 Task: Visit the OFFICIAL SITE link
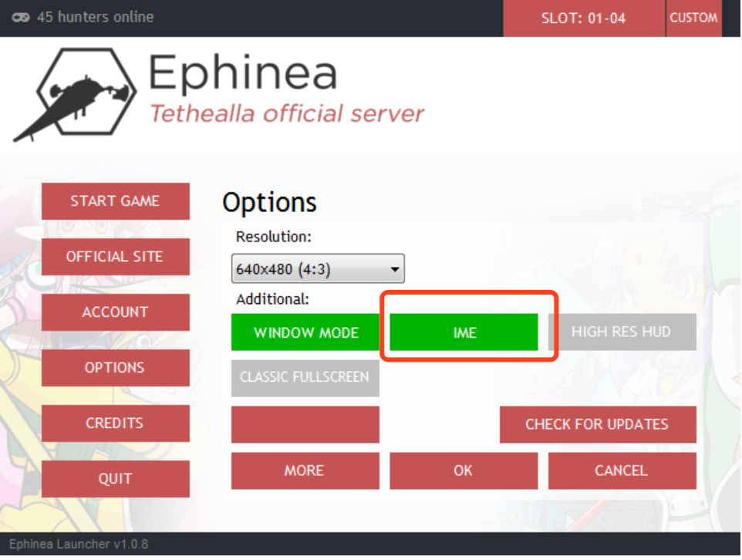tap(115, 257)
